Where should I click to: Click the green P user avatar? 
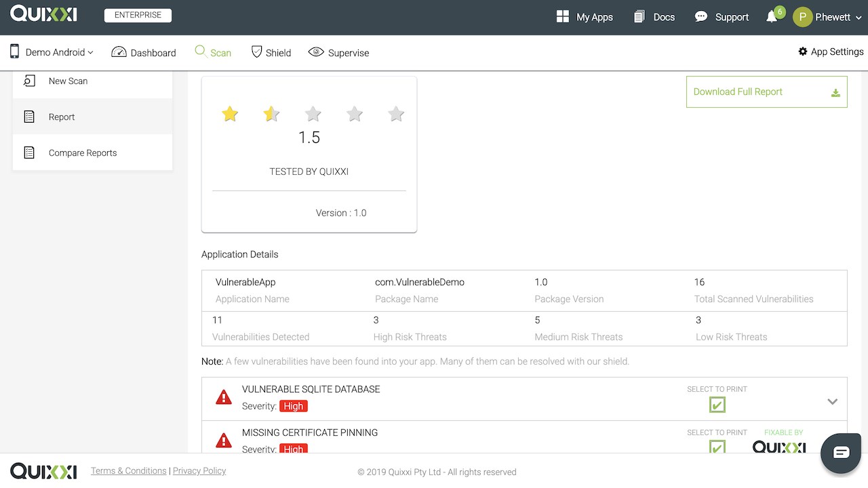[802, 17]
